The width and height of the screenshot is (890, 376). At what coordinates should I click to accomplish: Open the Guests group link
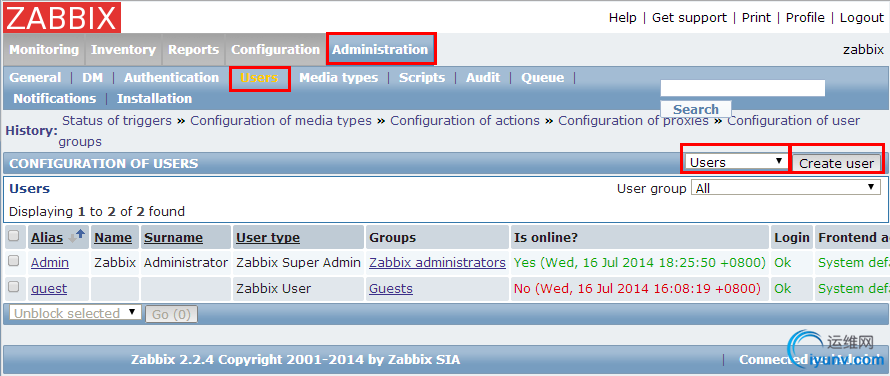pos(391,289)
